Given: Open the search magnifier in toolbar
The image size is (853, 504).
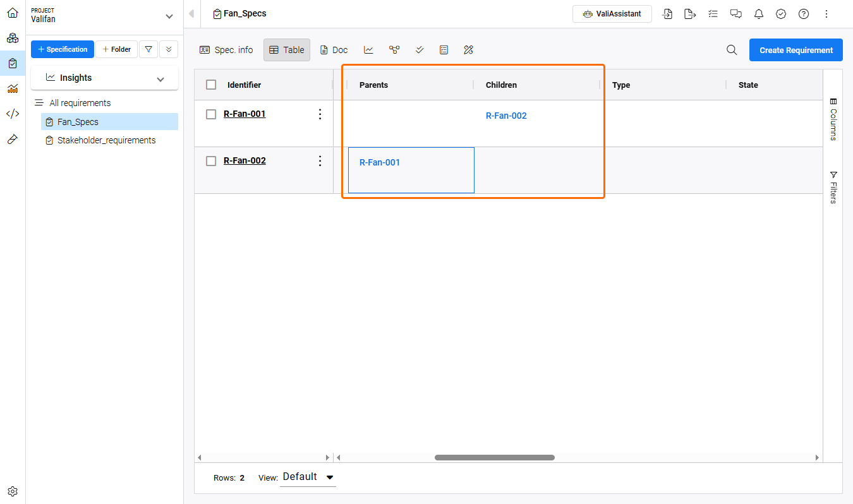Looking at the screenshot, I should click(x=732, y=50).
